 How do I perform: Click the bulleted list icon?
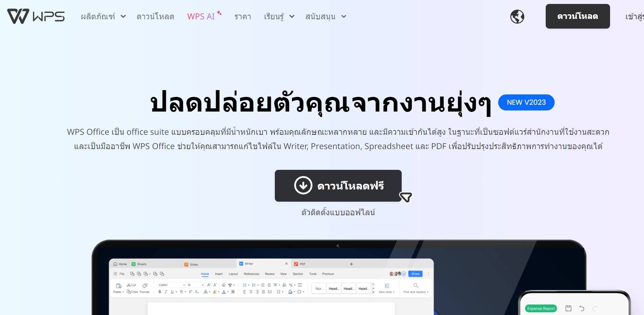[x=245, y=285]
